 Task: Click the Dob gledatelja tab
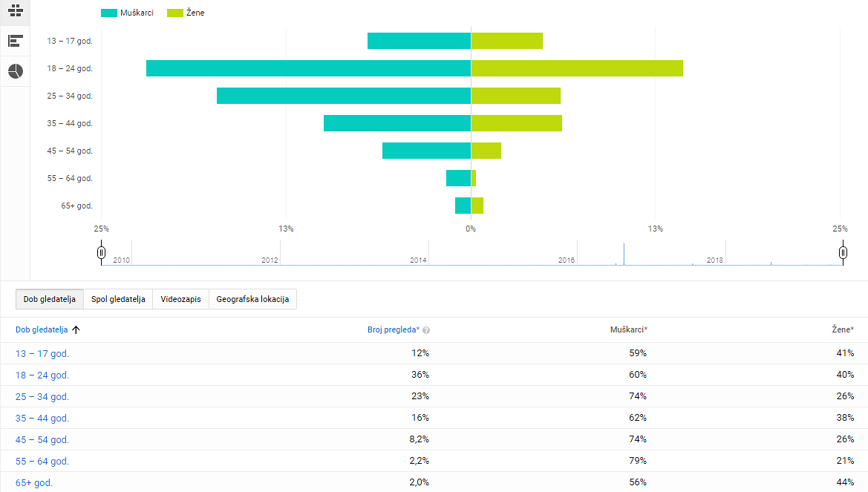click(49, 299)
